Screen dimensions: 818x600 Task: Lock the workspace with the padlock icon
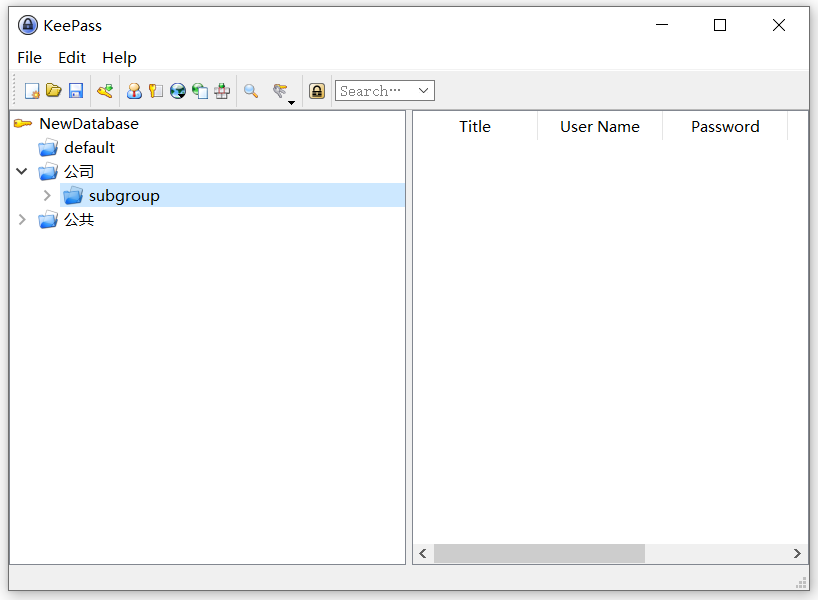tap(317, 91)
